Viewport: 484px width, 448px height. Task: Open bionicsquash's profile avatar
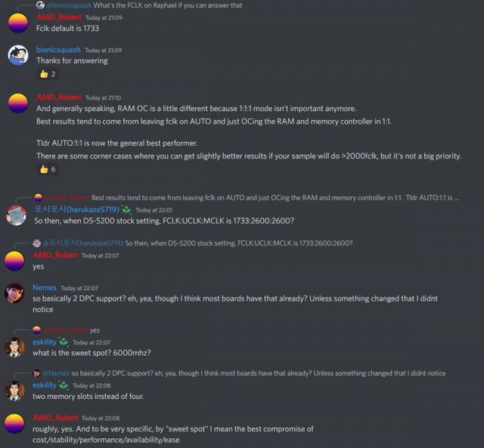(x=18, y=55)
